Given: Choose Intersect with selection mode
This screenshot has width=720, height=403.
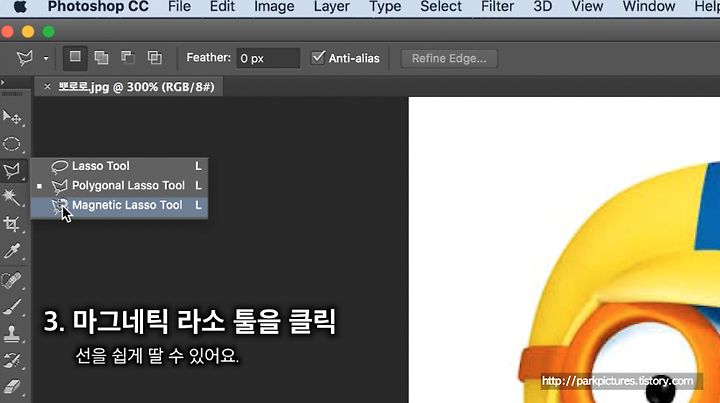Looking at the screenshot, I should click(155, 58).
